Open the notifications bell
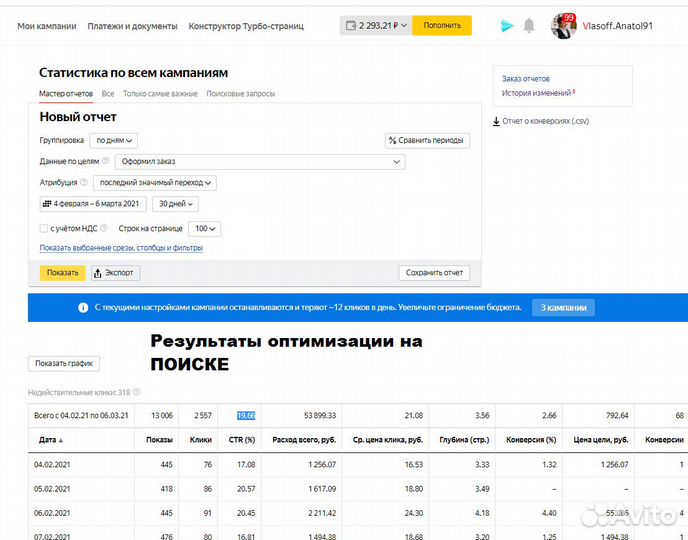Image resolution: width=688 pixels, height=540 pixels. [x=529, y=25]
